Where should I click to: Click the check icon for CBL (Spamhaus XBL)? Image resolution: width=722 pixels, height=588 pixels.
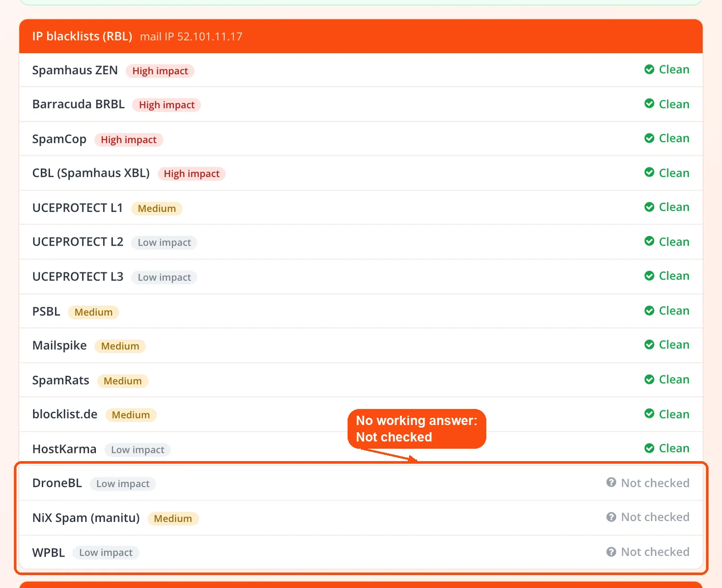click(x=649, y=172)
